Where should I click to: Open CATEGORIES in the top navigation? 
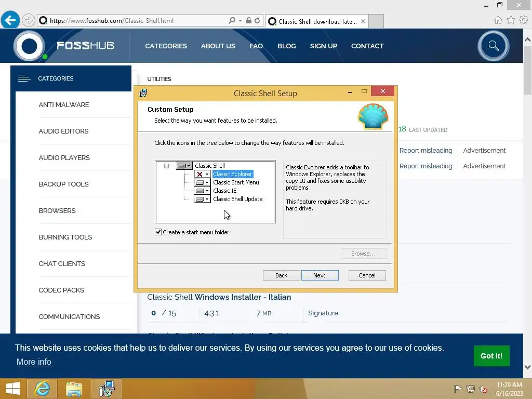[166, 46]
